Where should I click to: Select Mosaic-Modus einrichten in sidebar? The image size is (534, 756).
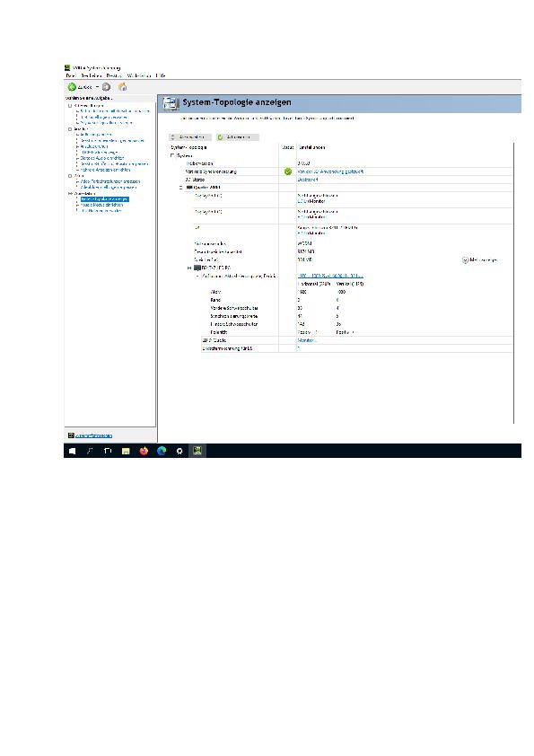(x=101, y=205)
